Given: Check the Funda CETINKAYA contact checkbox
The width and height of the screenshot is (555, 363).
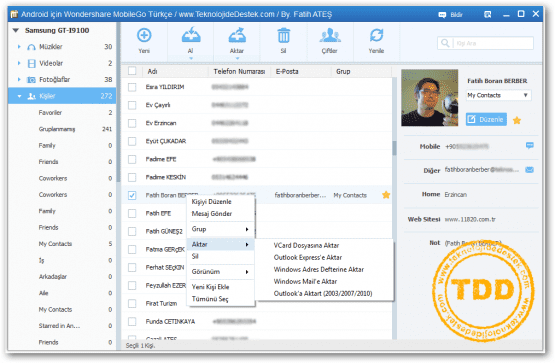Looking at the screenshot, I should click(x=132, y=322).
